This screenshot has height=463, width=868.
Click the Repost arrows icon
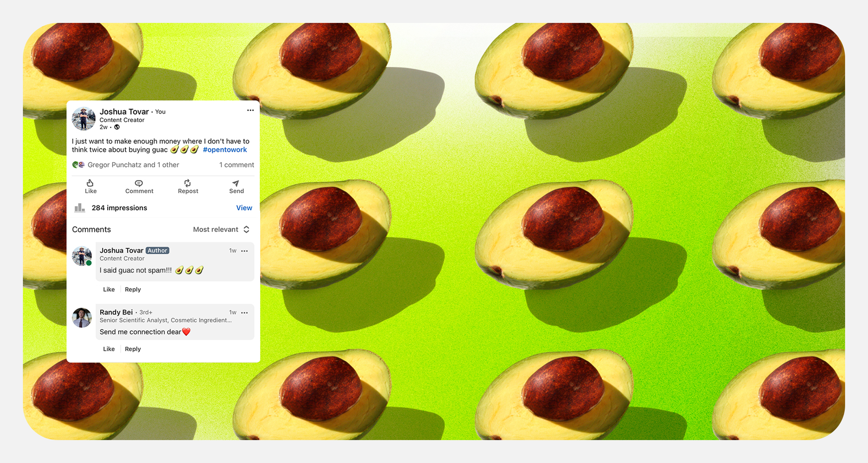click(187, 183)
